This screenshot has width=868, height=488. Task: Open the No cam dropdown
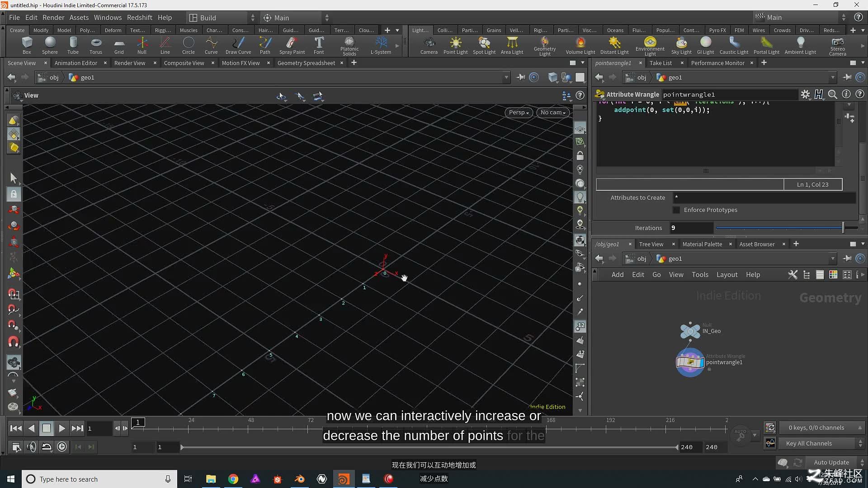(x=553, y=113)
